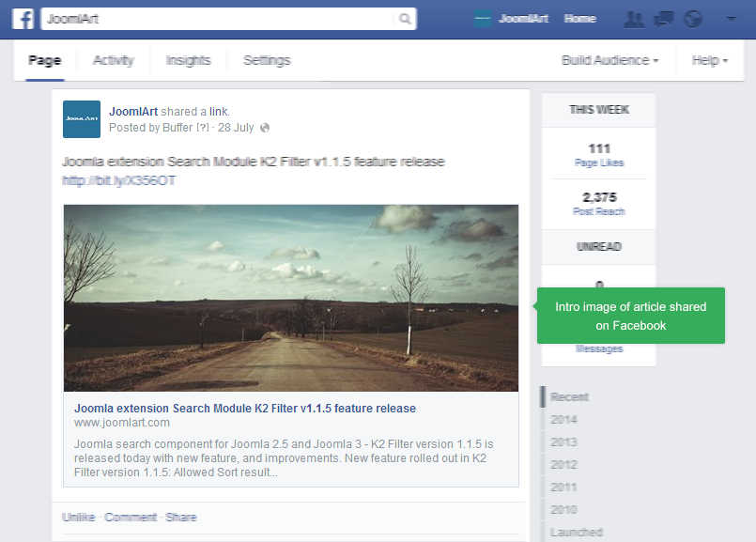Select the Page tab
This screenshot has height=542, width=756.
[x=45, y=60]
